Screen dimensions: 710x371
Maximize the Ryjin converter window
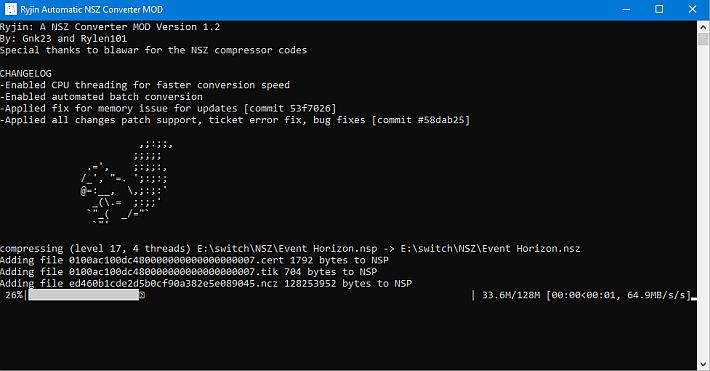(x=659, y=9)
